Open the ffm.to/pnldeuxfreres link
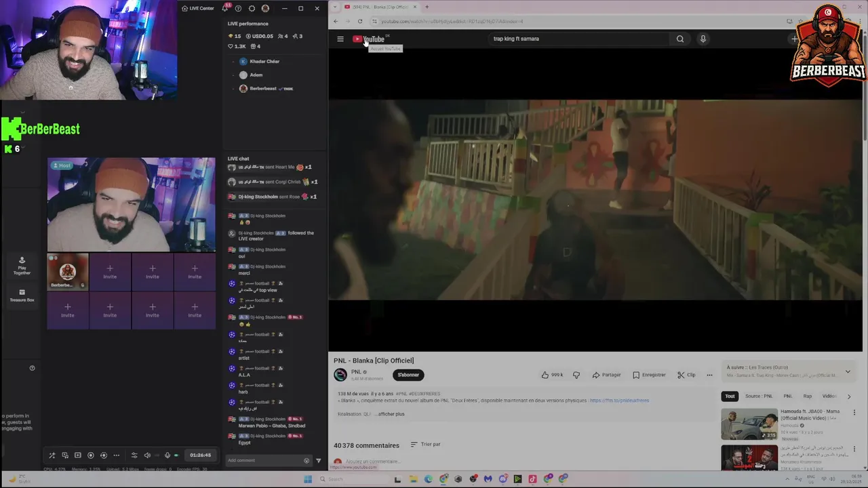The width and height of the screenshot is (868, 488). pos(619,401)
